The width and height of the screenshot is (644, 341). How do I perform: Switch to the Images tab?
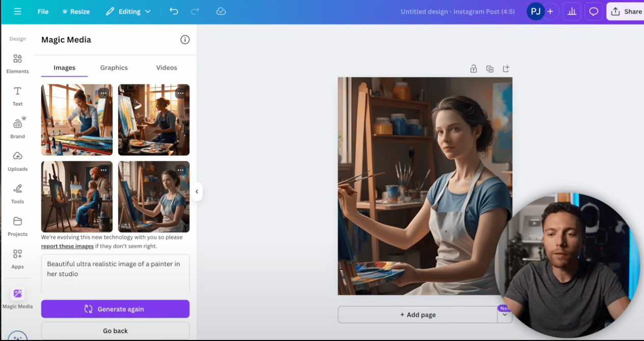tap(64, 68)
